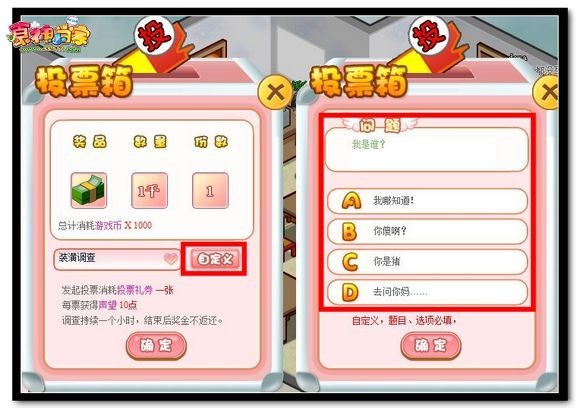Select the 1千 quantity tile
Viewport: 580px width, 416px height.
coord(149,190)
